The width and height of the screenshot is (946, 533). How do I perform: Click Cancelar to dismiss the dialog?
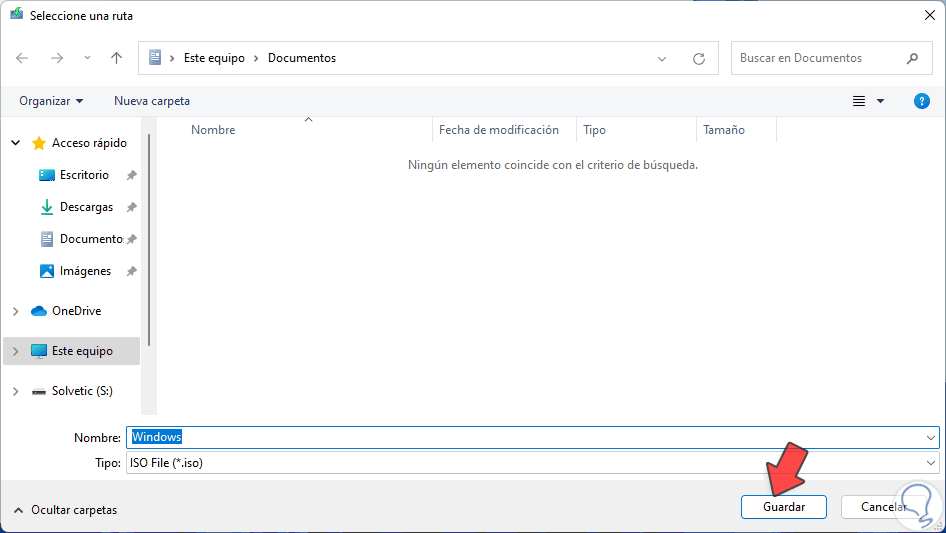pyautogui.click(x=883, y=507)
